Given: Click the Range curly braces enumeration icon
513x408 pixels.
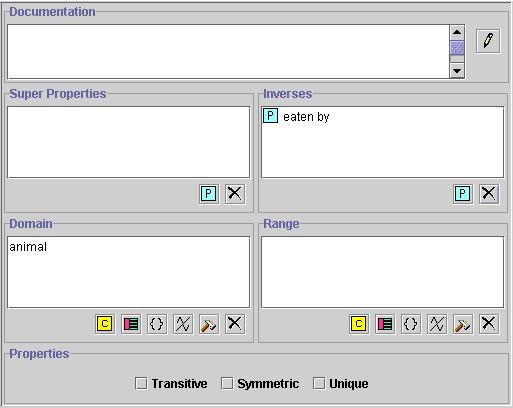Looking at the screenshot, I should click(411, 324).
